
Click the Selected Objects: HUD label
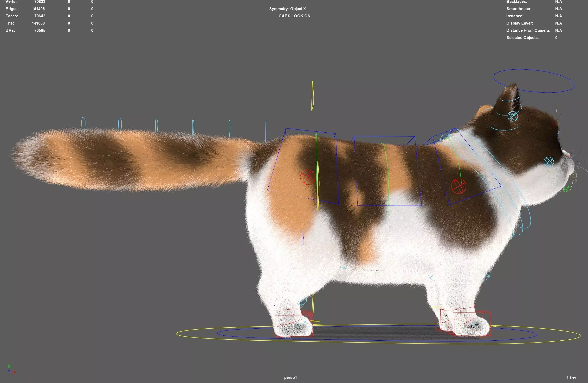click(x=523, y=38)
